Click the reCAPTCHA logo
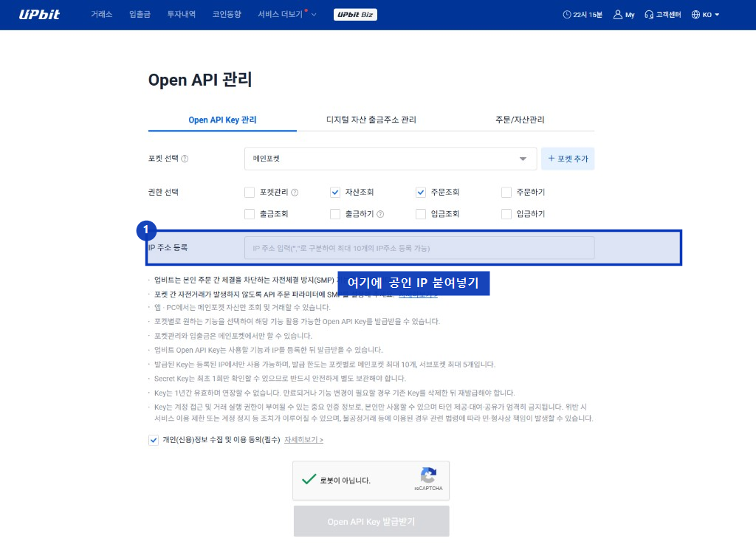Image resolution: width=756 pixels, height=558 pixels. point(428,475)
